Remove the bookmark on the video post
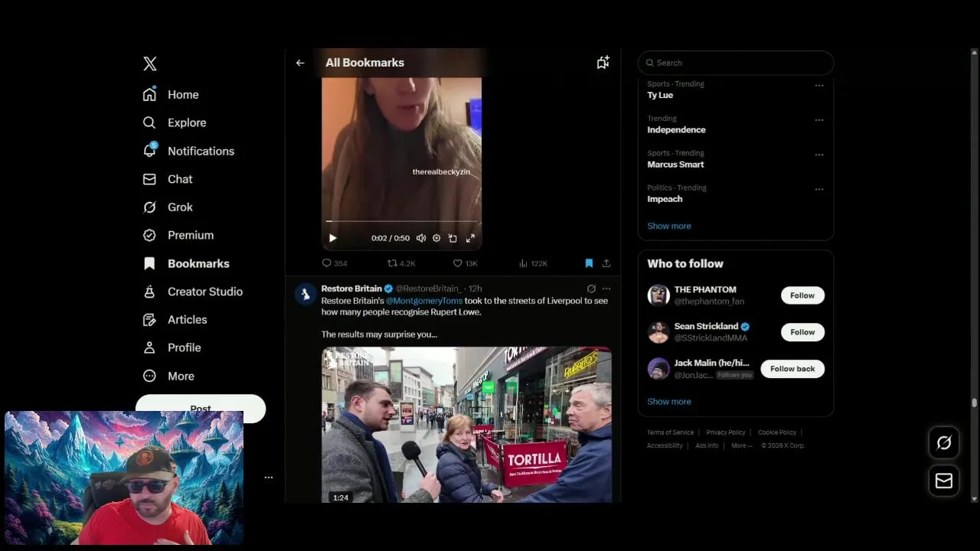This screenshot has width=980, height=551. [589, 263]
